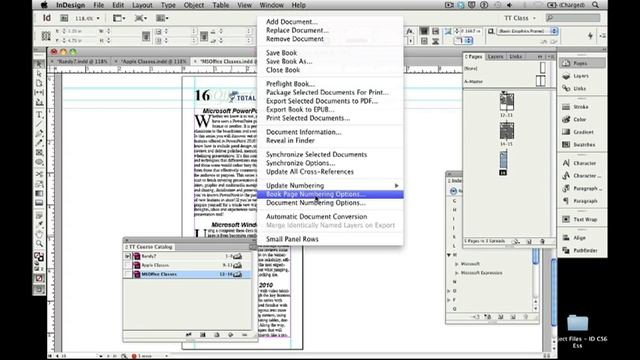Open the View Options dropdown
640x360 pixels.
pyautogui.click(x=119, y=18)
